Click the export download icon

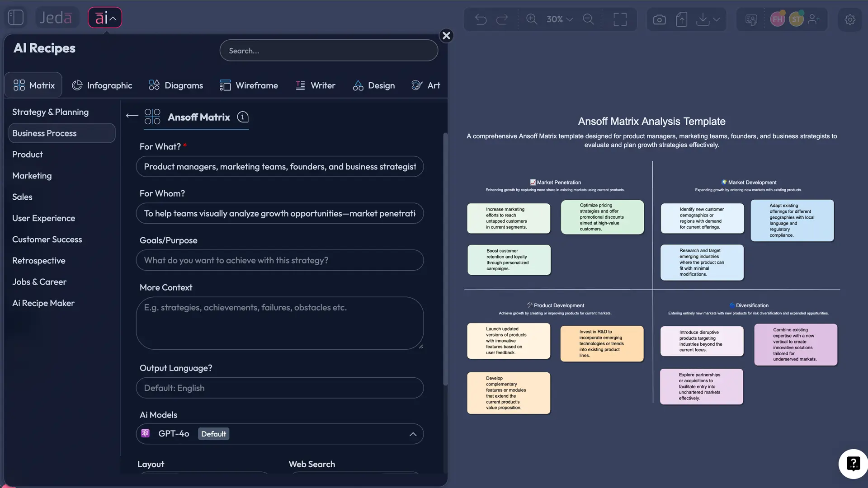(703, 19)
